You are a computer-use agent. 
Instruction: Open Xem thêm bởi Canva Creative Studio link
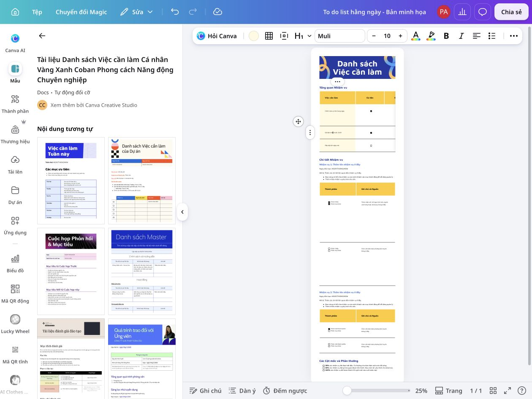(94, 105)
